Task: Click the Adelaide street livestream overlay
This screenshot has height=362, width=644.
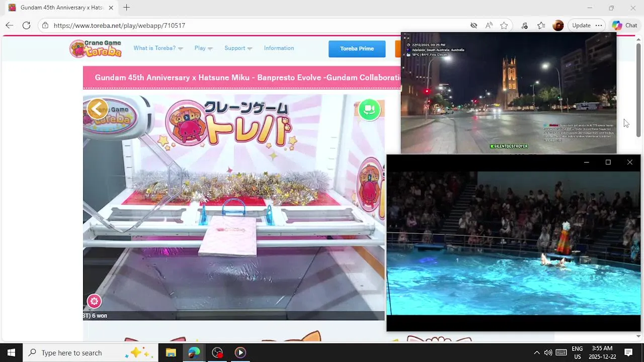Action: [x=508, y=93]
